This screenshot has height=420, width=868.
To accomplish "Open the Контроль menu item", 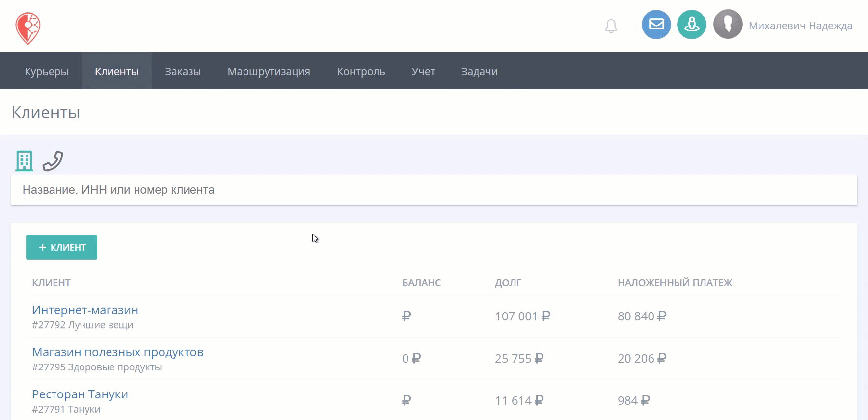I will pos(361,72).
